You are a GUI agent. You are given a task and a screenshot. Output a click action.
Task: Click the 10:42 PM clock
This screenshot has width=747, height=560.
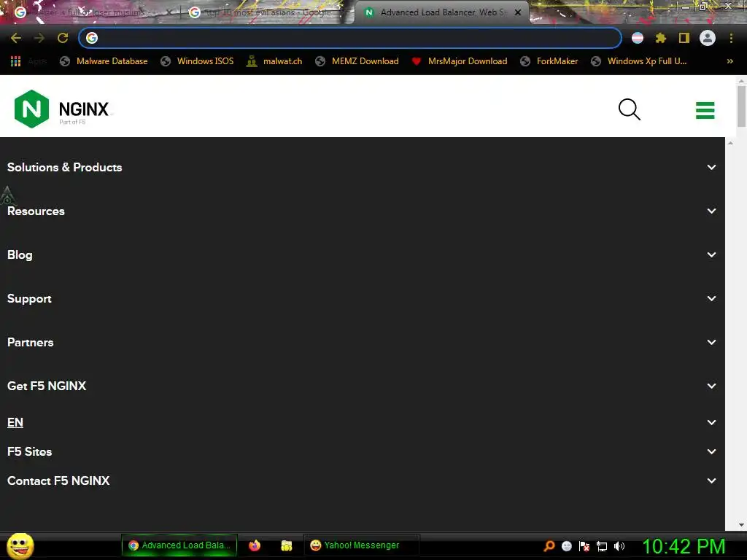point(684,546)
